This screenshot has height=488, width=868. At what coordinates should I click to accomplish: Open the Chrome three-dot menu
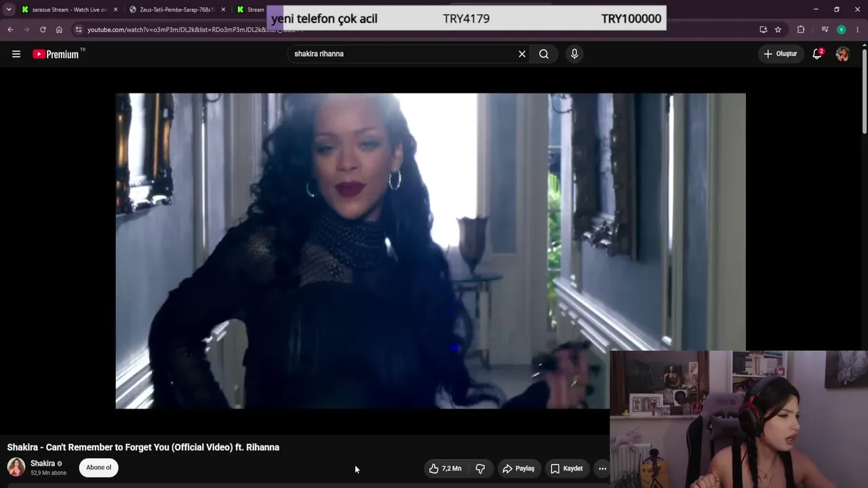(x=858, y=30)
